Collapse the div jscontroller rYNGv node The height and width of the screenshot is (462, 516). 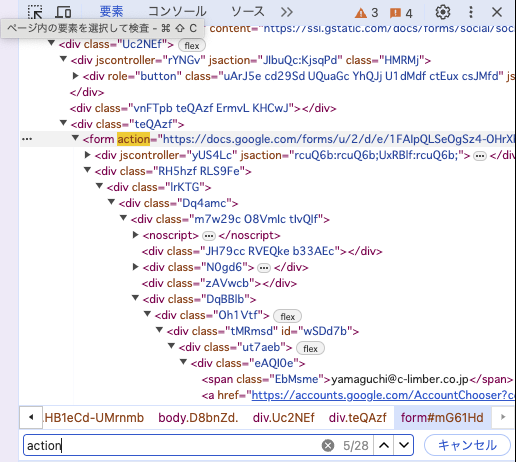pyautogui.click(x=63, y=59)
